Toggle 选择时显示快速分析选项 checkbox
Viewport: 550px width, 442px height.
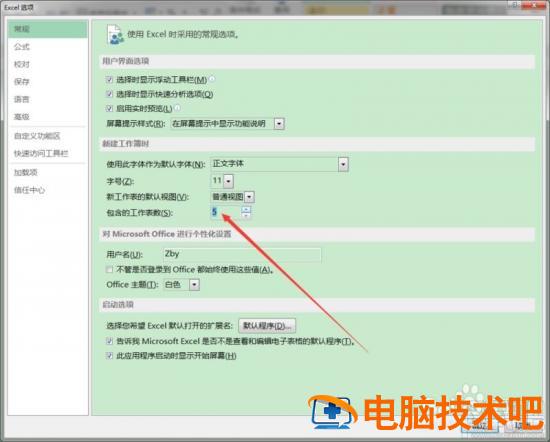tap(109, 94)
